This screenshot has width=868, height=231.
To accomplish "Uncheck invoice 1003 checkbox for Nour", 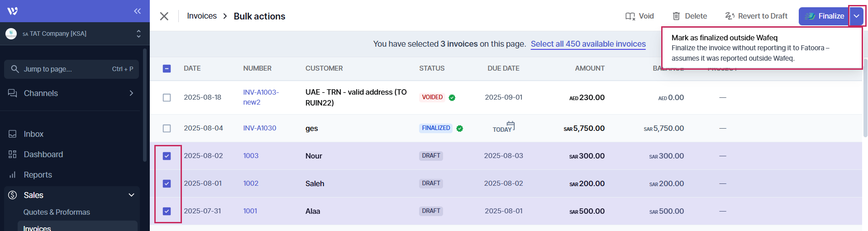I will click(167, 156).
